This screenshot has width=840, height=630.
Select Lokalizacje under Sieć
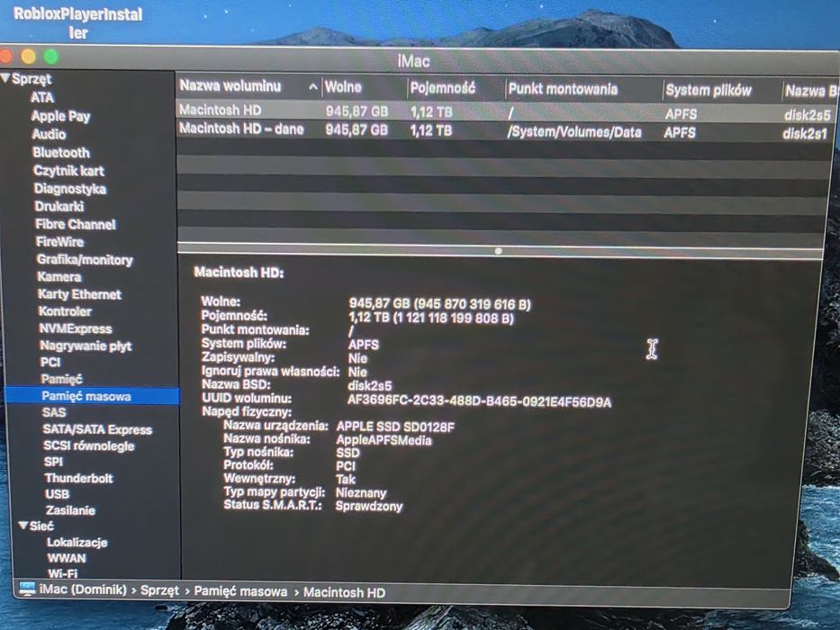pos(77,542)
